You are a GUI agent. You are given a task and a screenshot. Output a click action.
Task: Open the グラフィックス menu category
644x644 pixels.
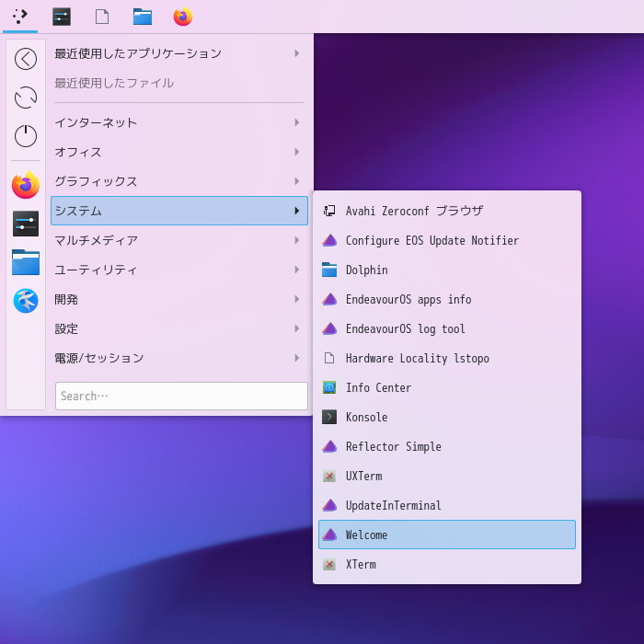pyautogui.click(x=179, y=181)
